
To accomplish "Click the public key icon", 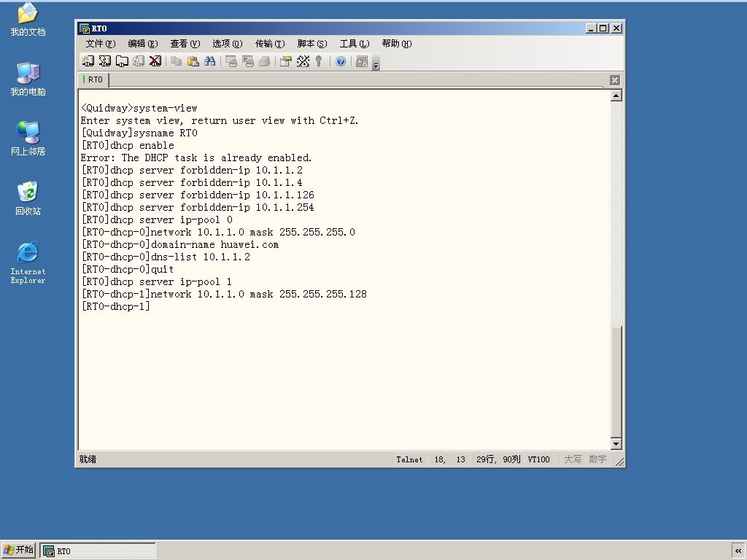I will click(319, 61).
